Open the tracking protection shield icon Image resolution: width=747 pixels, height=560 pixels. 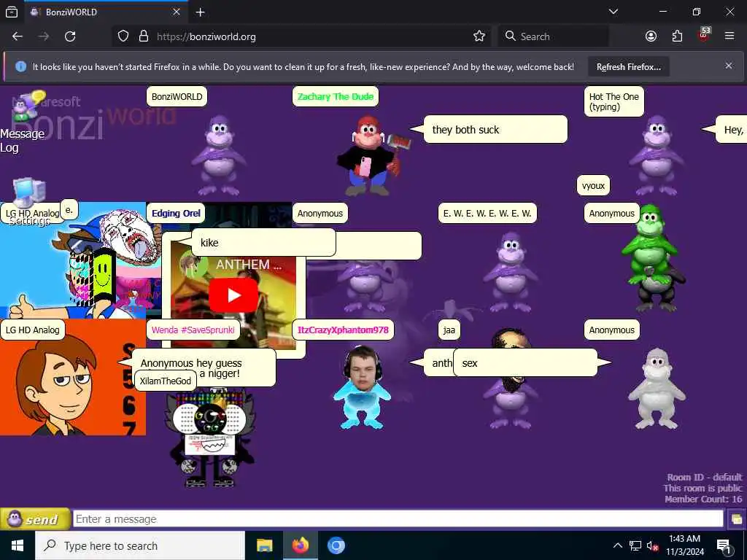[x=123, y=36]
